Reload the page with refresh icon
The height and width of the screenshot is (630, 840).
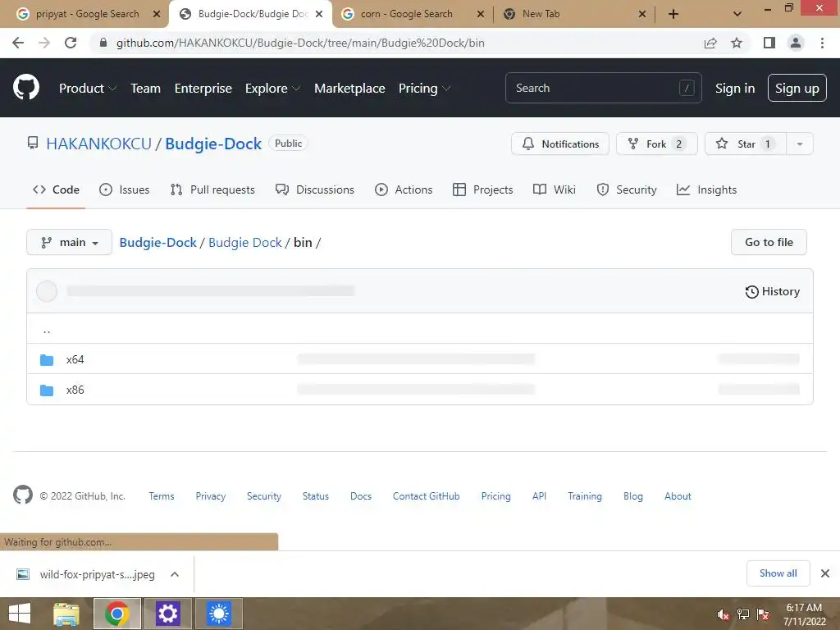point(71,43)
